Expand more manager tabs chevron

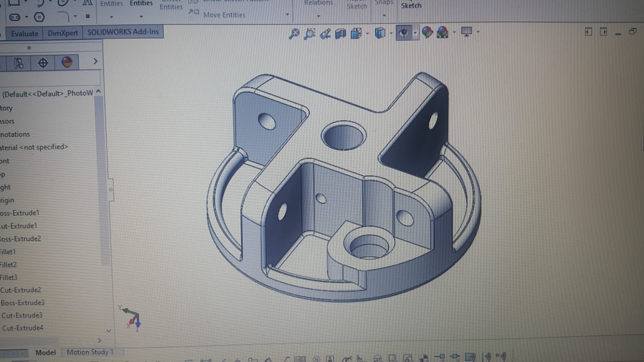[95, 61]
